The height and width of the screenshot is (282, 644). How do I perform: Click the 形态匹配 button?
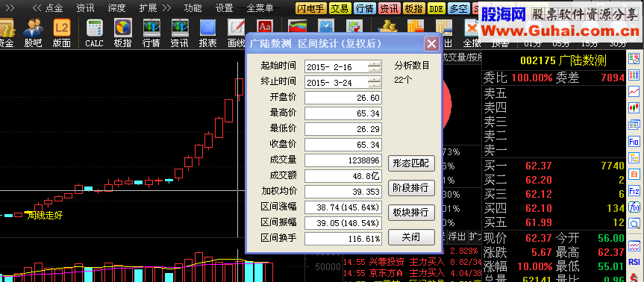pyautogui.click(x=411, y=163)
